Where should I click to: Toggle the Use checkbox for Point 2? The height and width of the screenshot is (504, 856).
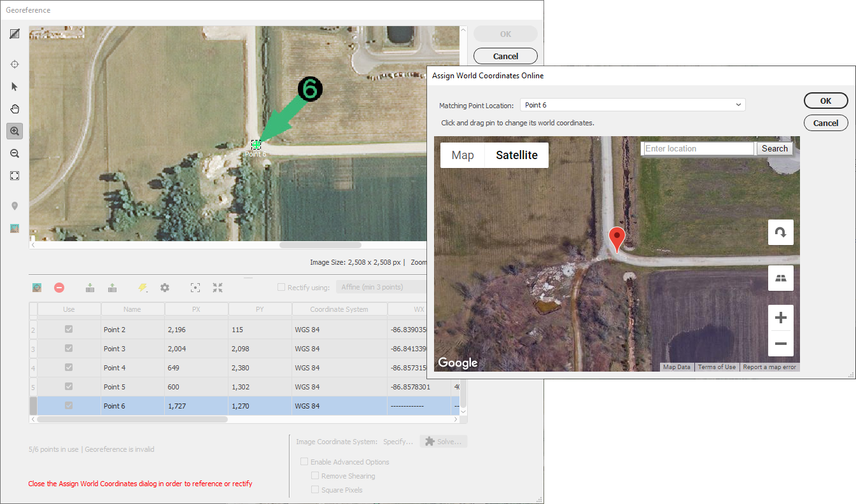coord(69,329)
